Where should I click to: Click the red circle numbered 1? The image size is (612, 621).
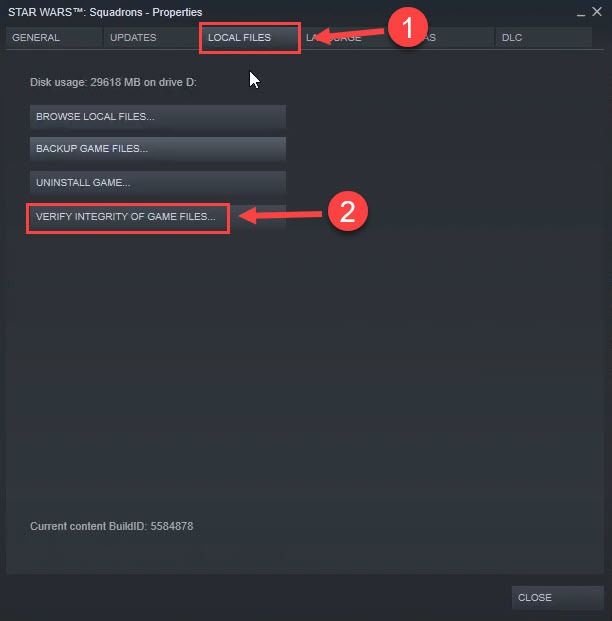pos(408,27)
